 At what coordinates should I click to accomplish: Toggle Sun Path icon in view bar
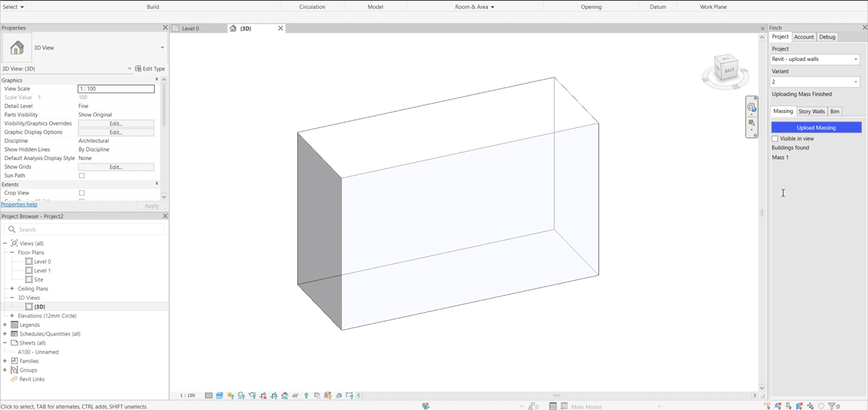click(231, 395)
